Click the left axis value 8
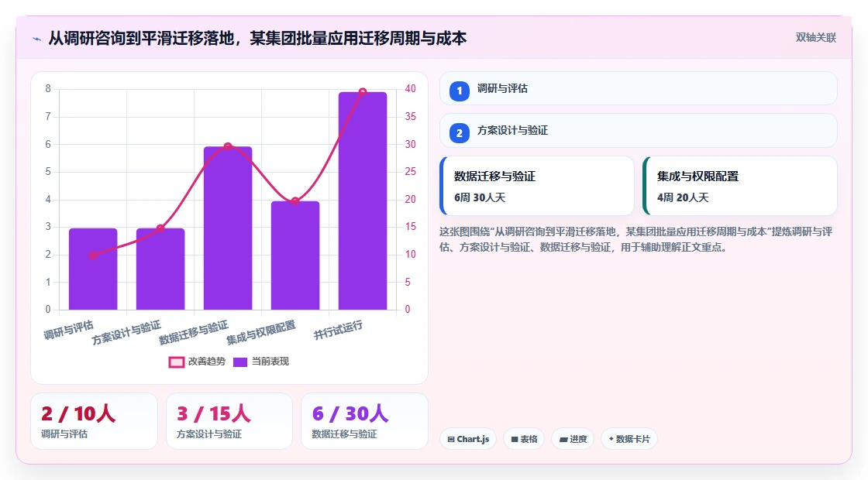 [48, 88]
